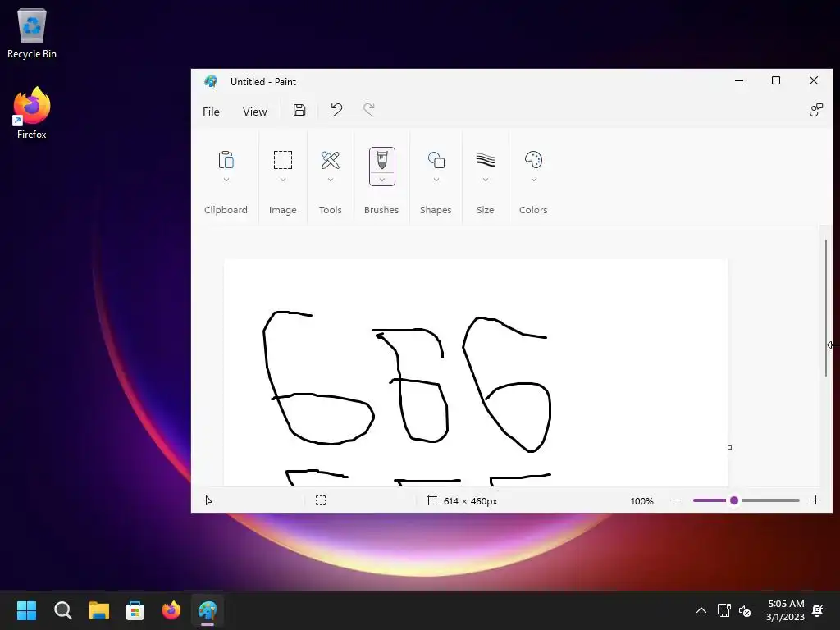The width and height of the screenshot is (840, 630).
Task: Click the settings icon at top right of Paint
Action: coord(816,111)
